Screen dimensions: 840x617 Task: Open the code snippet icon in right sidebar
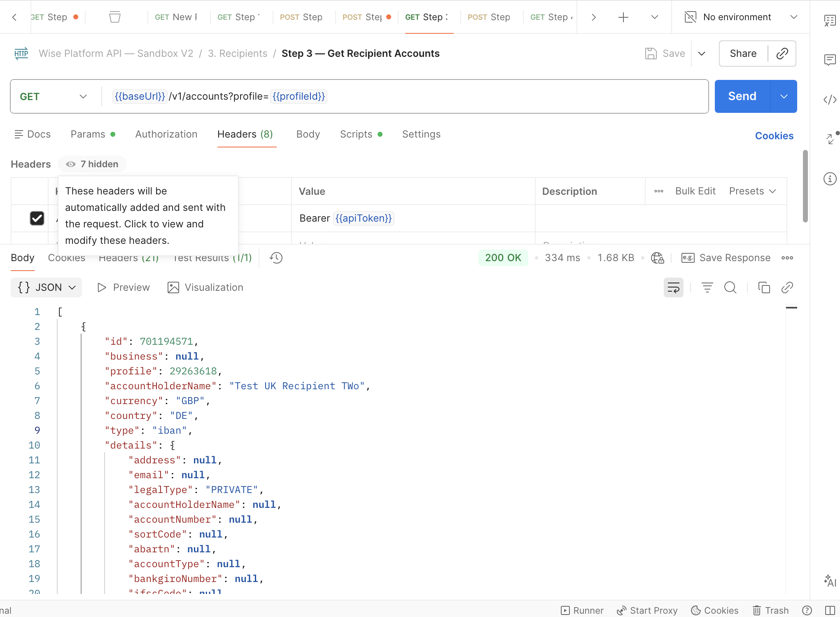(x=830, y=100)
